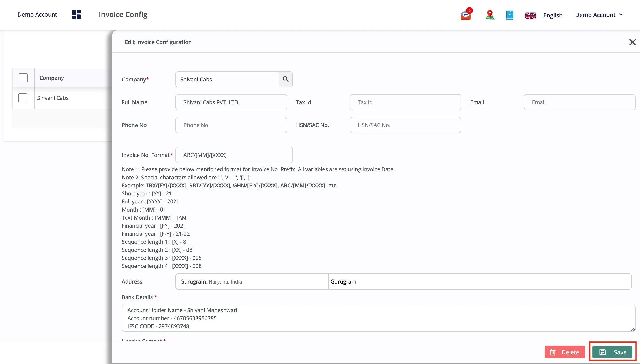Check the Shivani Cabs row checkbox
This screenshot has height=364, width=640.
23,98
